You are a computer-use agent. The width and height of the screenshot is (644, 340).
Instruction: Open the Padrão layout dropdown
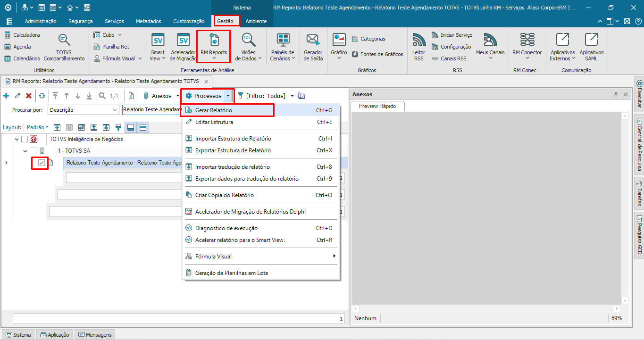point(38,127)
